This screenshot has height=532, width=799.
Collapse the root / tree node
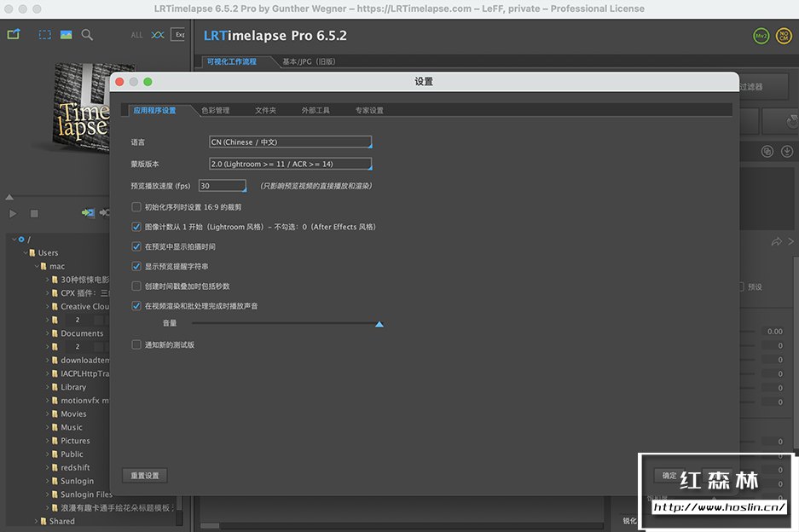pyautogui.click(x=14, y=239)
